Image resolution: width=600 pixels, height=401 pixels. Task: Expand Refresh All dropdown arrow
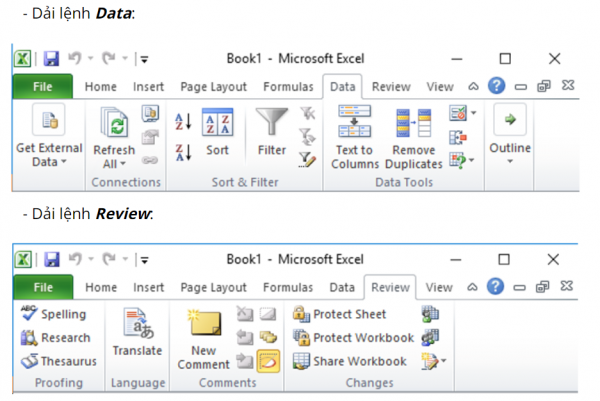point(123,164)
